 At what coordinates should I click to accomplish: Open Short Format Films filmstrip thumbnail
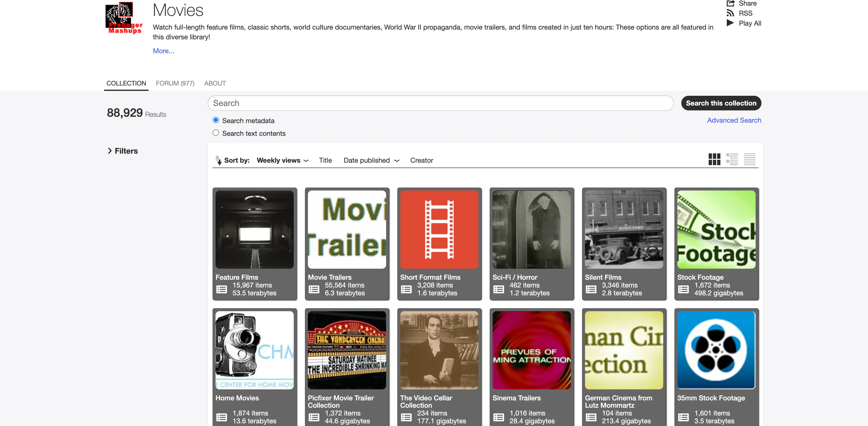(439, 229)
